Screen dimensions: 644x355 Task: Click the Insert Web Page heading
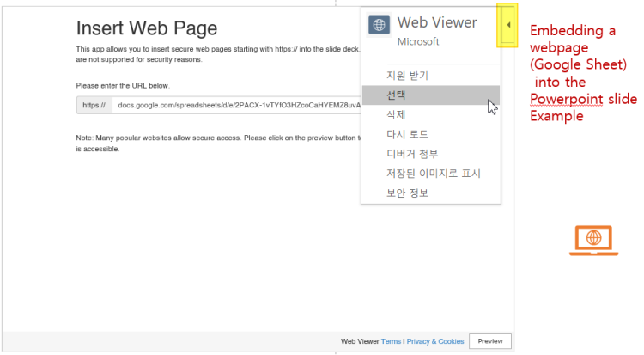click(147, 28)
